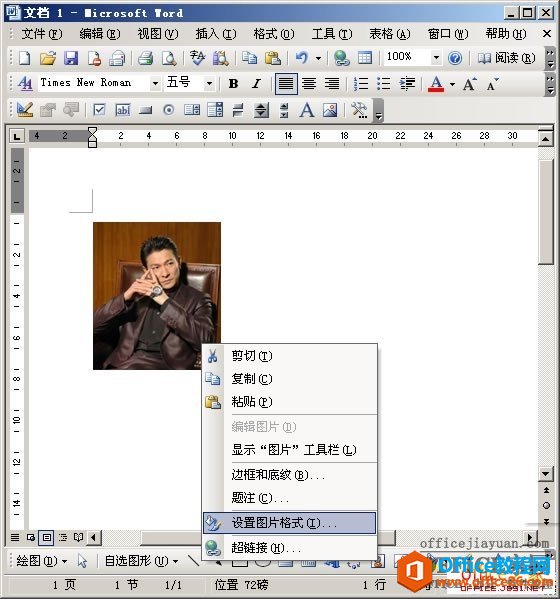Open the 格式(O) menu
560x599 pixels.
[x=274, y=34]
